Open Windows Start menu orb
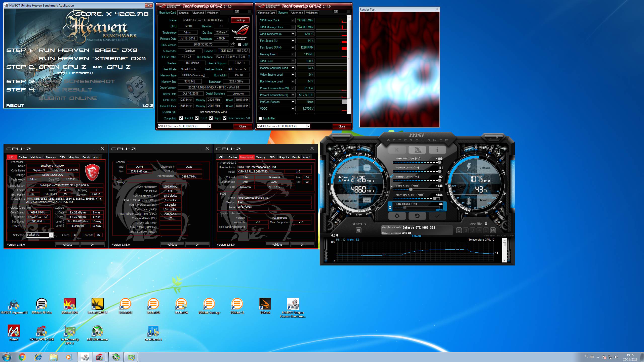644x362 pixels. pos(6,357)
